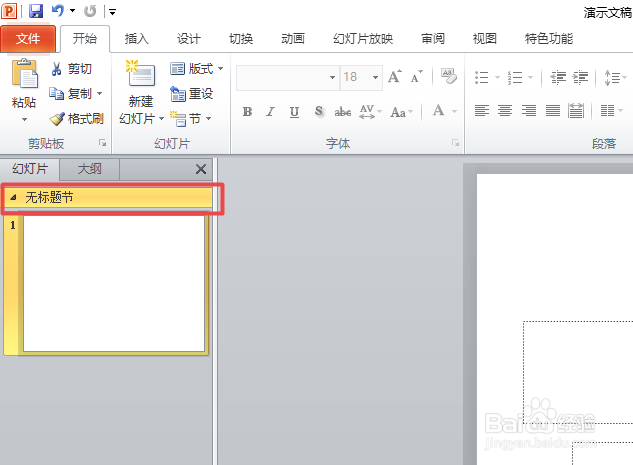This screenshot has height=465, width=633.
Task: Click the Save icon in quick access toolbar
Action: tap(36, 11)
